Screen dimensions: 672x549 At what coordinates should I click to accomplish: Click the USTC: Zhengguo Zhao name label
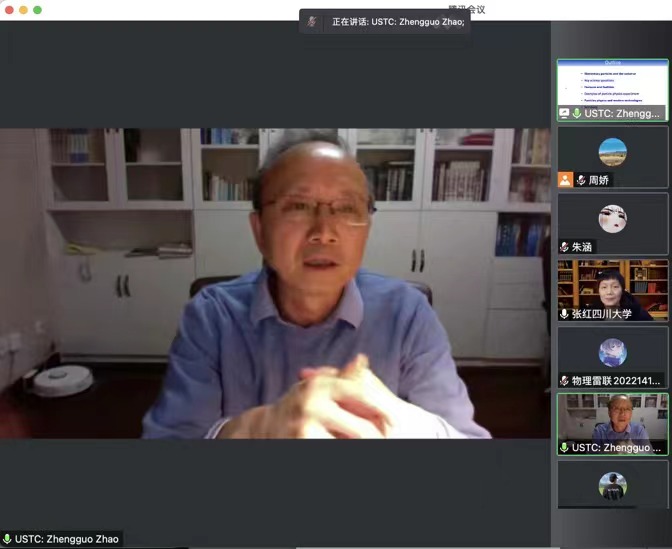[66, 539]
